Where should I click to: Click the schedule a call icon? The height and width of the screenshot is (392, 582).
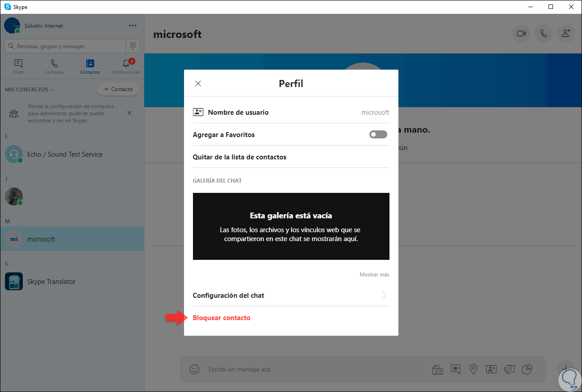(x=509, y=369)
